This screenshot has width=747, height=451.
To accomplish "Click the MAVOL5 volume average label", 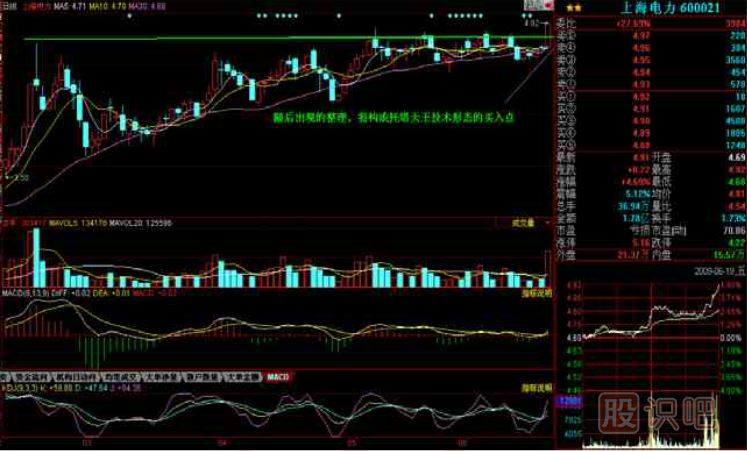I will click(x=58, y=222).
